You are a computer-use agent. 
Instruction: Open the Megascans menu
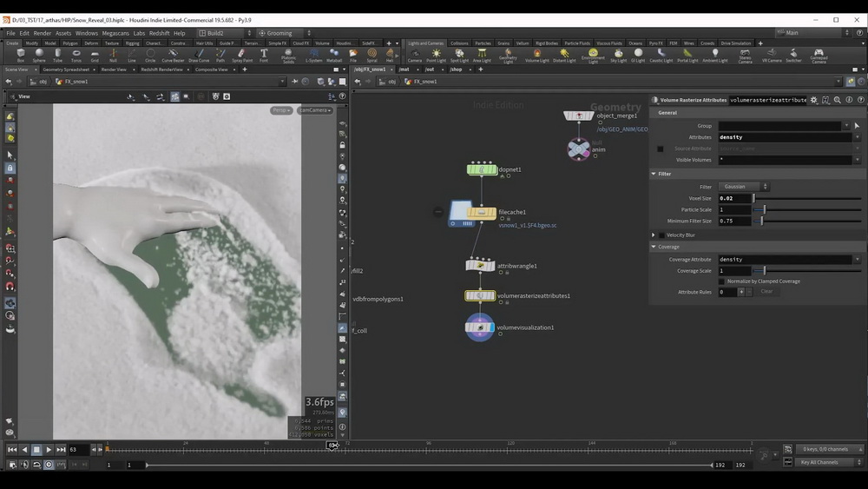[115, 33]
